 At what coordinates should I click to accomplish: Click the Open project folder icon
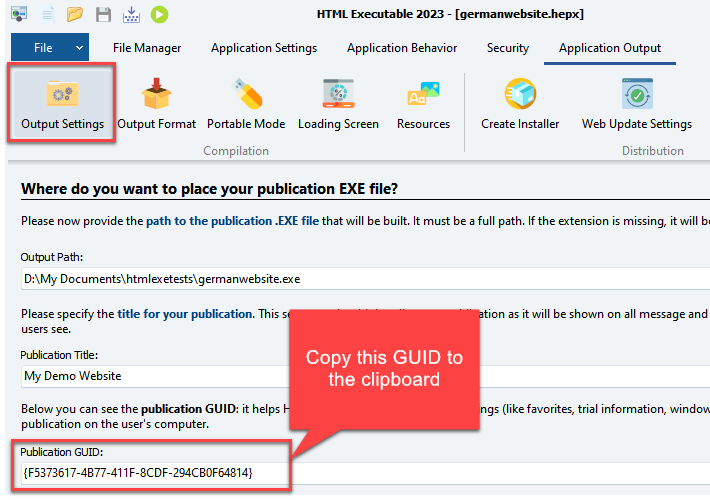75,14
